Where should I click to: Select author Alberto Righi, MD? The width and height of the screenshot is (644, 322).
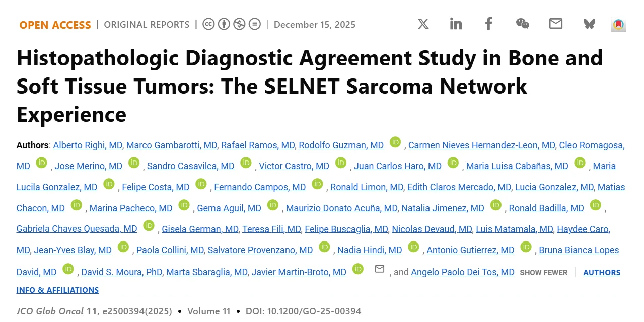click(x=87, y=145)
